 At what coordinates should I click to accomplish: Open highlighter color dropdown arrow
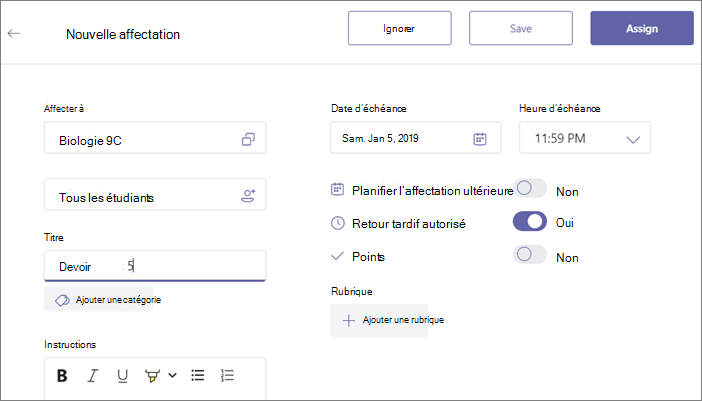172,375
